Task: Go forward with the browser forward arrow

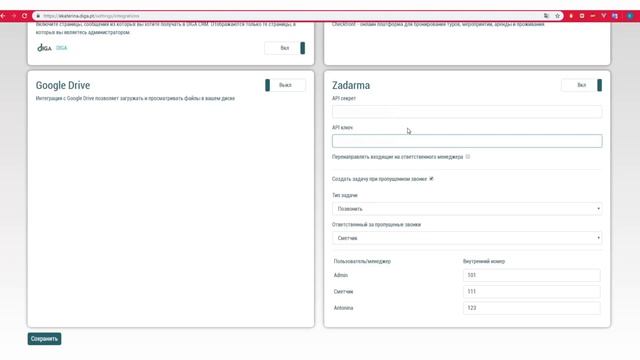Action: pyautogui.click(x=14, y=16)
